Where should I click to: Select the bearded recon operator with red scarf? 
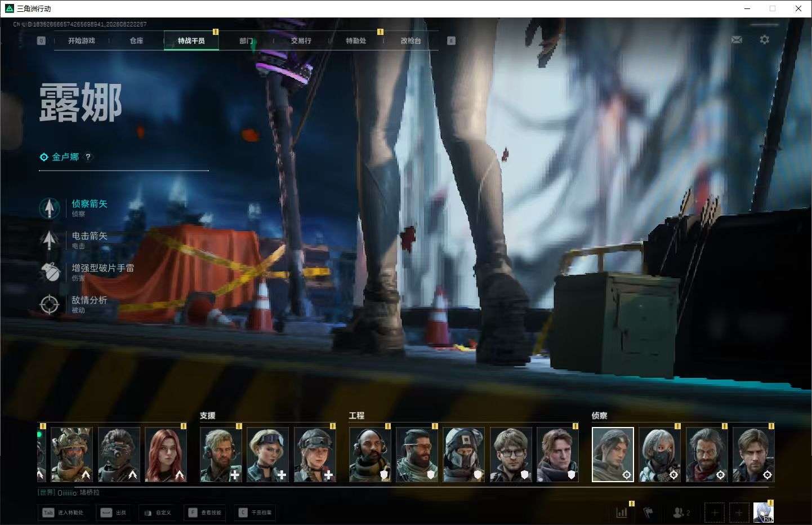pyautogui.click(x=707, y=454)
